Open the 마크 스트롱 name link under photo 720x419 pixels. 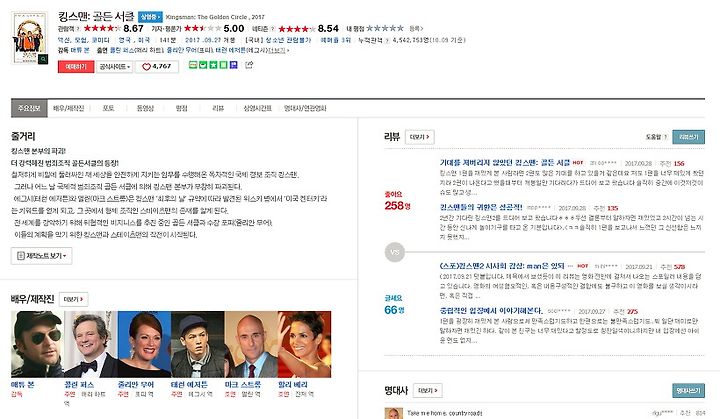point(243,385)
